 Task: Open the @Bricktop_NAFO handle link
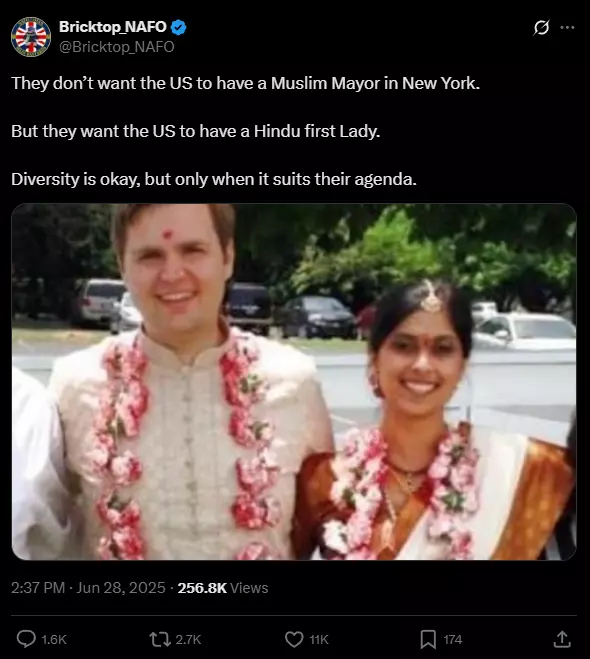116,47
